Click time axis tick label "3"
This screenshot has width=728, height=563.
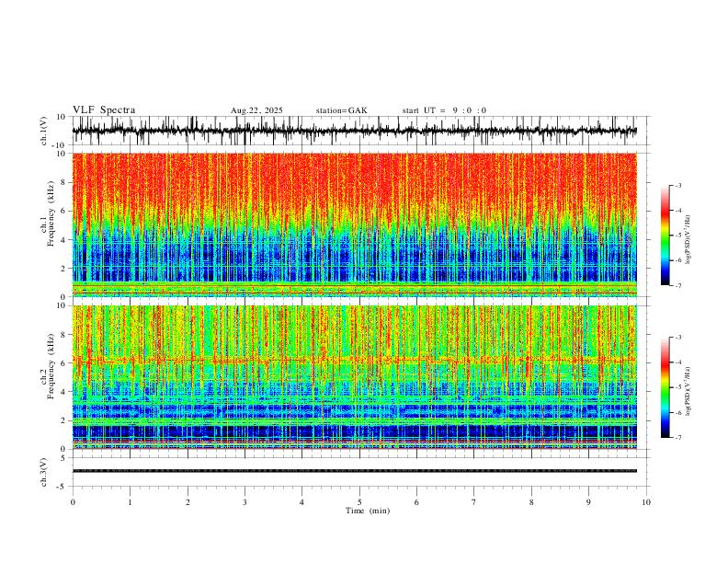[x=245, y=502]
